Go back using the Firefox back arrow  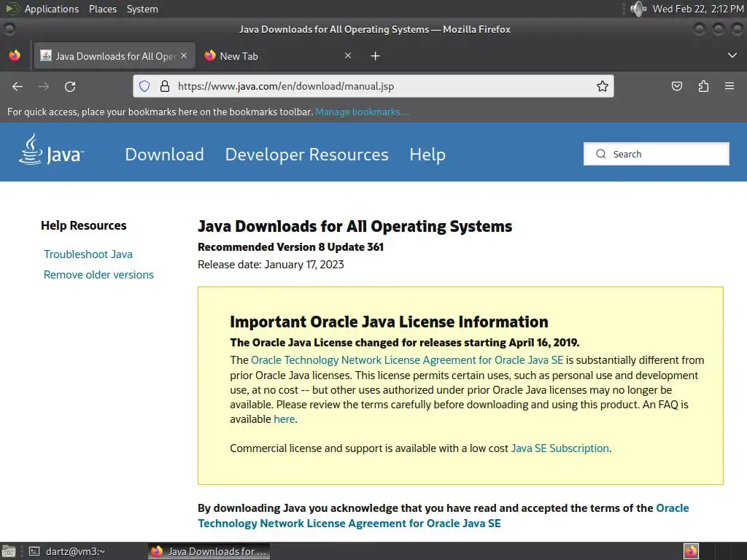coord(18,86)
